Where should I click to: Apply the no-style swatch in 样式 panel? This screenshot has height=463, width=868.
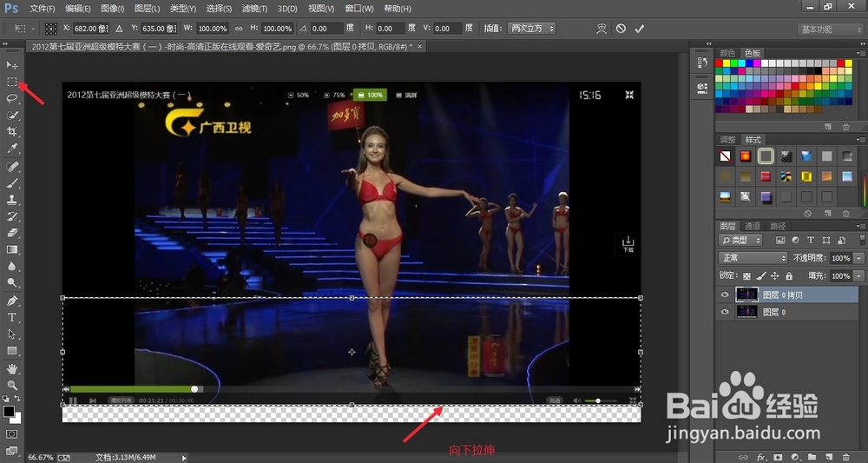pyautogui.click(x=725, y=156)
